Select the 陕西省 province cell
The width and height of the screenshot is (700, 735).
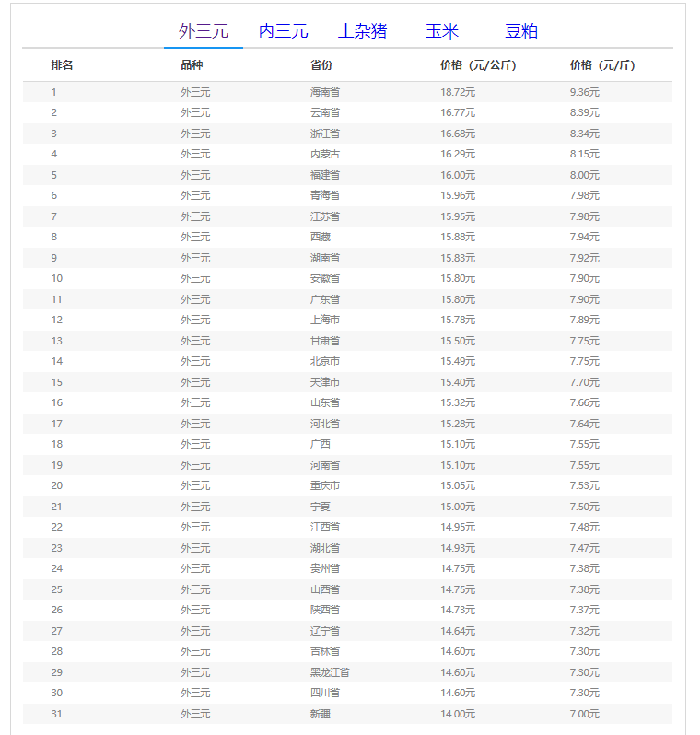tap(325, 610)
